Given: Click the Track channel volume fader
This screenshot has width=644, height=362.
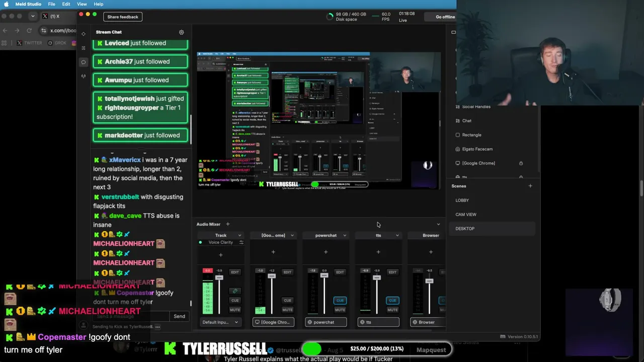Looking at the screenshot, I should click(x=219, y=278).
